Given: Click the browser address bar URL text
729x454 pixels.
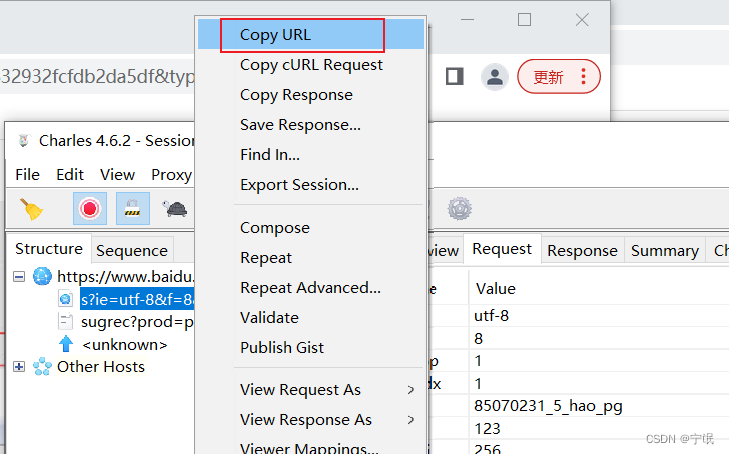Looking at the screenshot, I should point(97,76).
